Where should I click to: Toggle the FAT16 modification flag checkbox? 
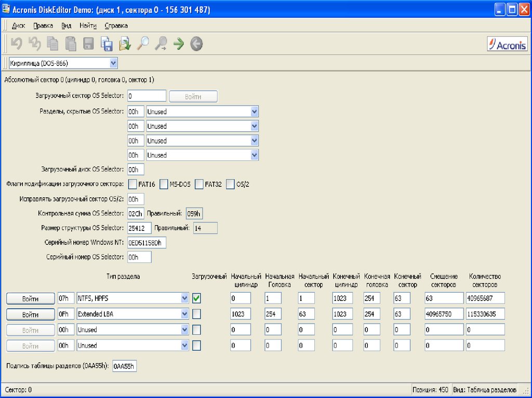pos(132,184)
